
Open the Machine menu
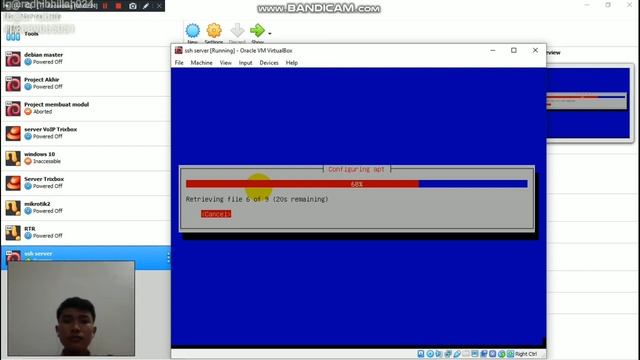[x=202, y=63]
